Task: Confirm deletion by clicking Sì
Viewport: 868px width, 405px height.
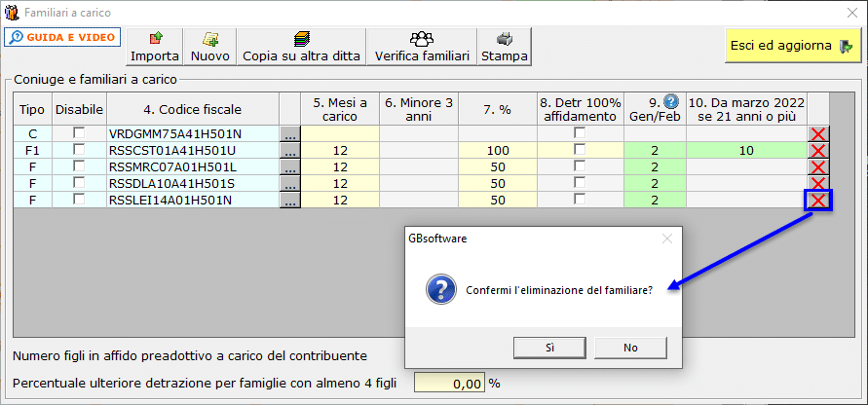Action: [549, 348]
